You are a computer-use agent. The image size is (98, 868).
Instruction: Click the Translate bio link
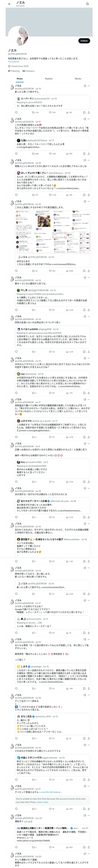tap(14, 62)
